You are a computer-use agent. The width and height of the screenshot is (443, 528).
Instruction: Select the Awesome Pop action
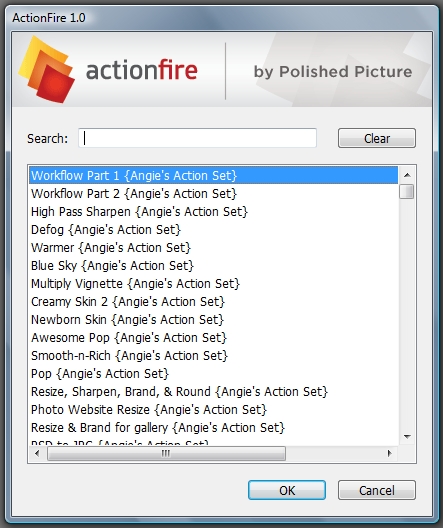(213, 338)
